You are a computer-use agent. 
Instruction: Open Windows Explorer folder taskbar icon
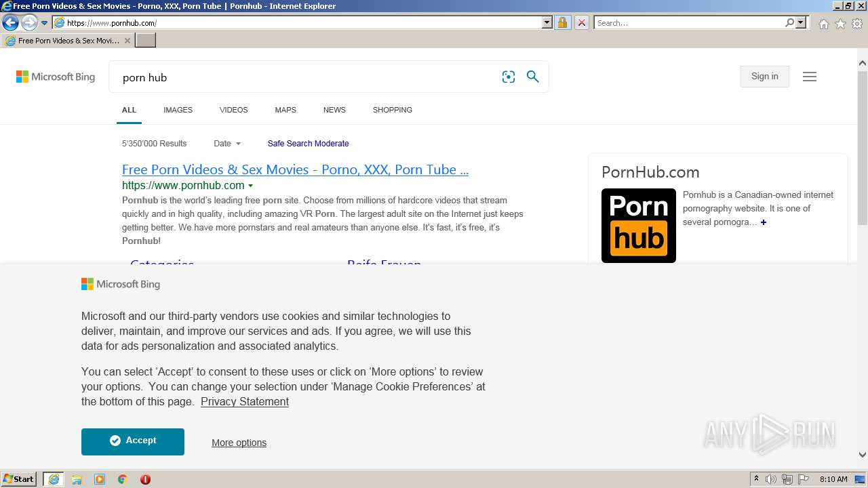pyautogui.click(x=77, y=479)
